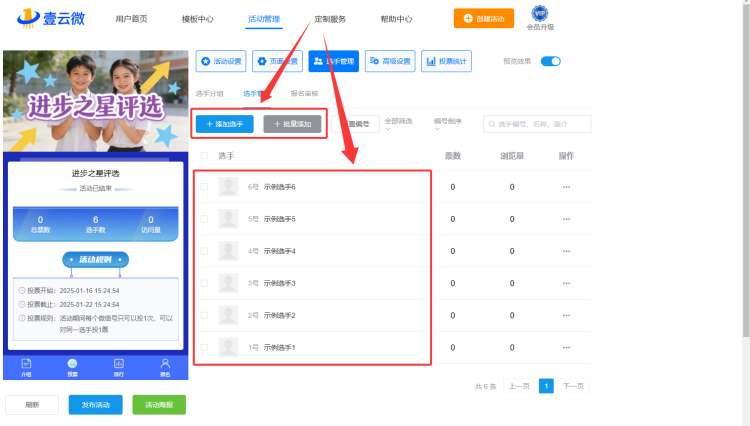This screenshot has width=750, height=426.
Task: Open 帮助中心 in top menu
Action: pyautogui.click(x=396, y=19)
